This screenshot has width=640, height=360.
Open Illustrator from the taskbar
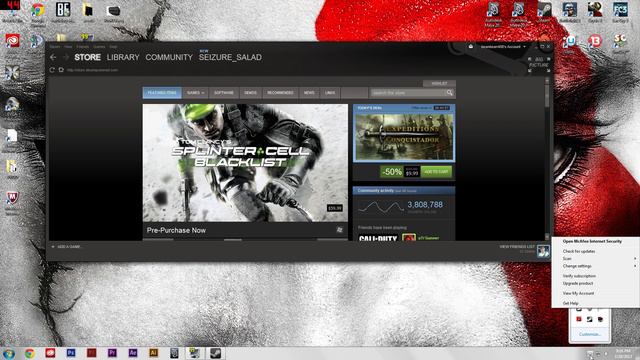(x=153, y=353)
